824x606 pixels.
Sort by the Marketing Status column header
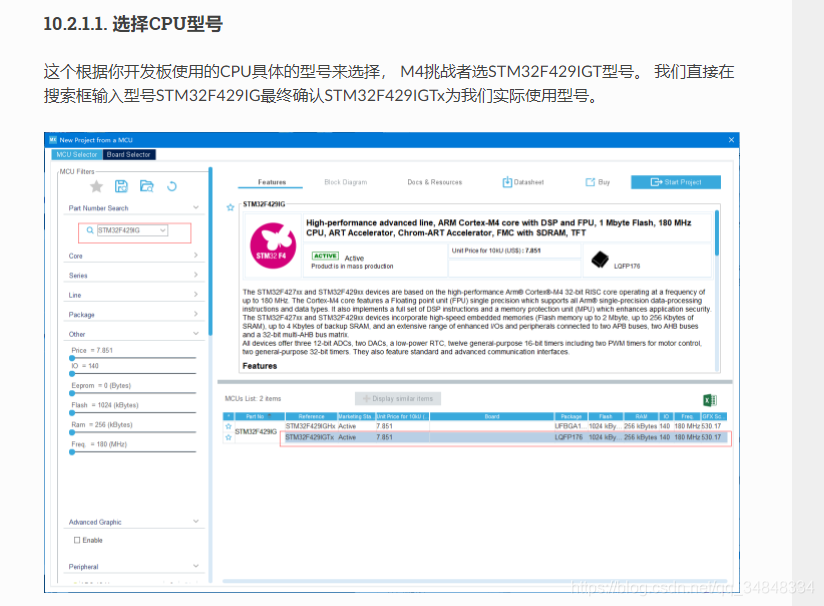click(x=356, y=416)
